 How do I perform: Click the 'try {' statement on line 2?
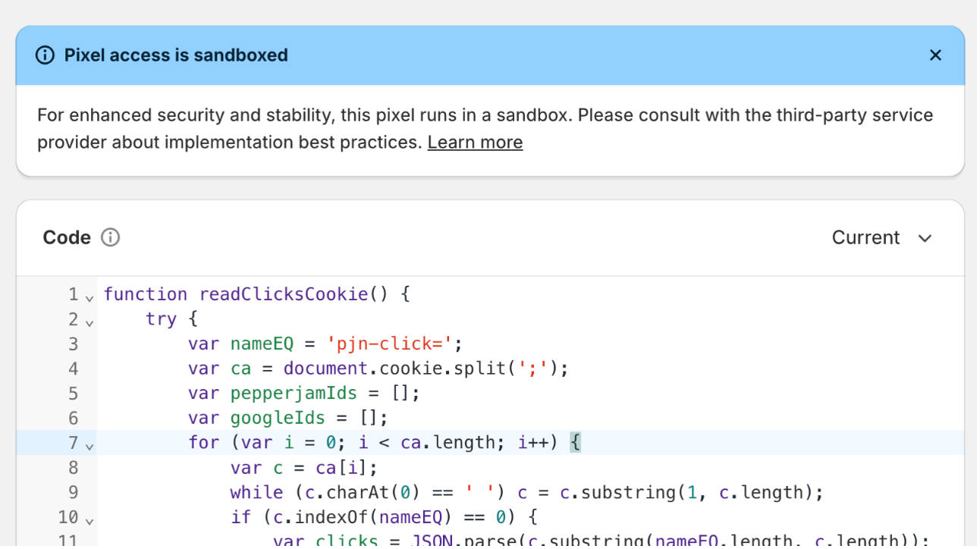(x=171, y=319)
